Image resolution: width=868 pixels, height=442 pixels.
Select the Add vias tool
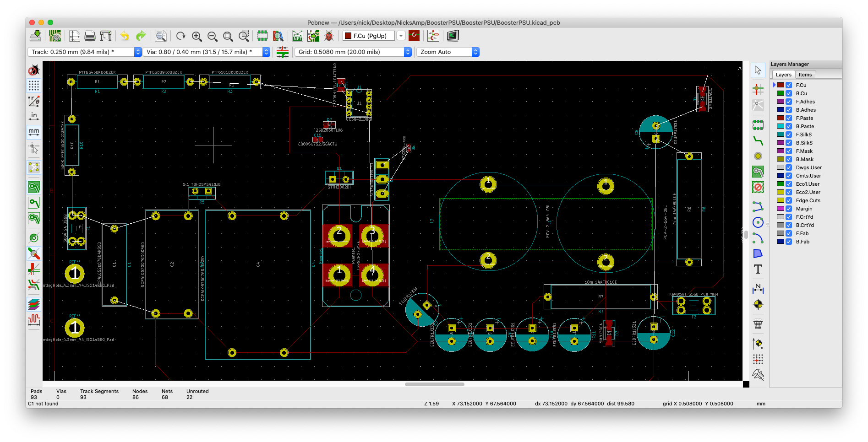[x=758, y=156]
